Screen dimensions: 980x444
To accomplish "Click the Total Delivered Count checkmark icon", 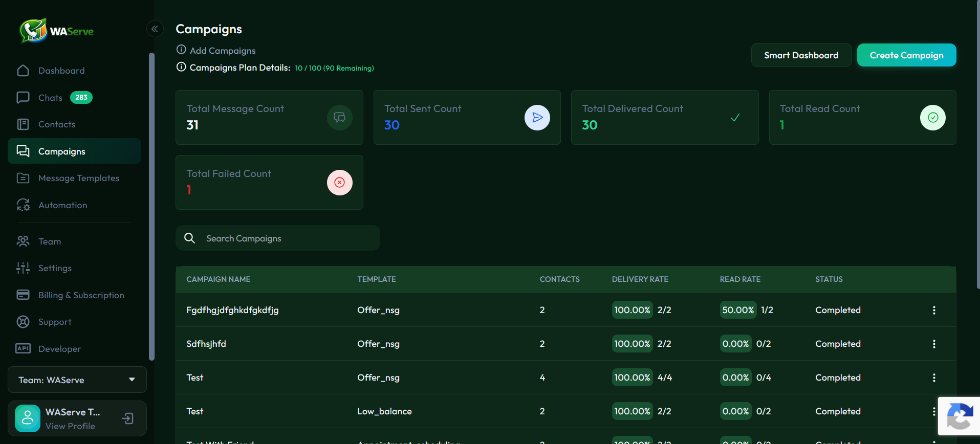I will click(735, 118).
